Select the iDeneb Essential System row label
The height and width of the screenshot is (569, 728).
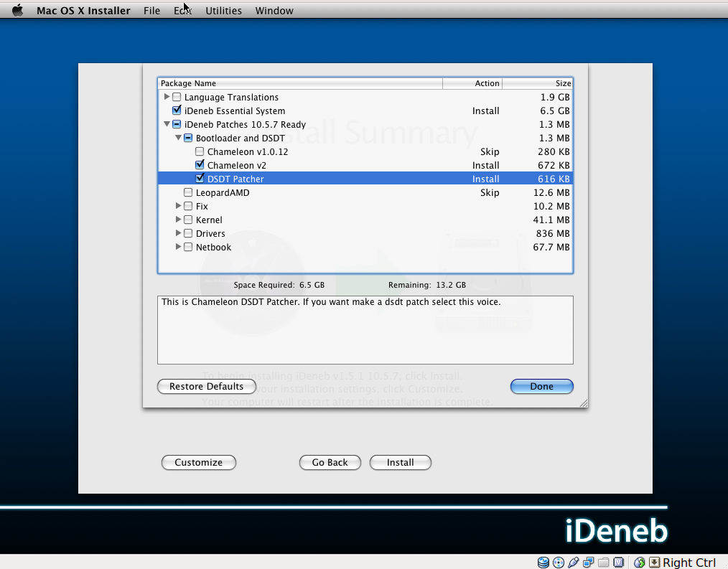(x=235, y=111)
